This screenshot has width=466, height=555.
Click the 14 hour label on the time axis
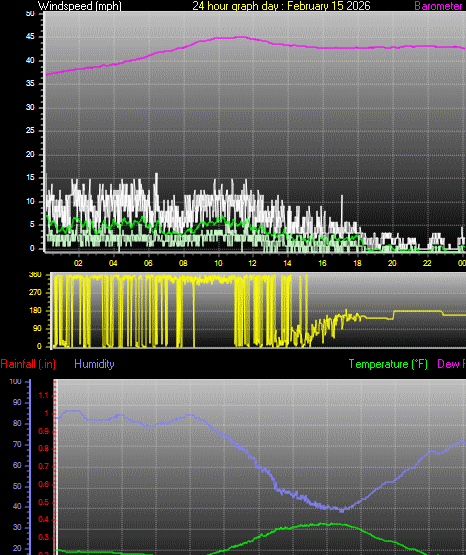tap(287, 263)
